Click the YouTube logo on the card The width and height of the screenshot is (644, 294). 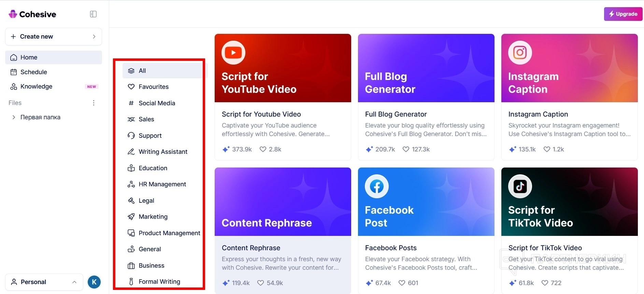(233, 53)
